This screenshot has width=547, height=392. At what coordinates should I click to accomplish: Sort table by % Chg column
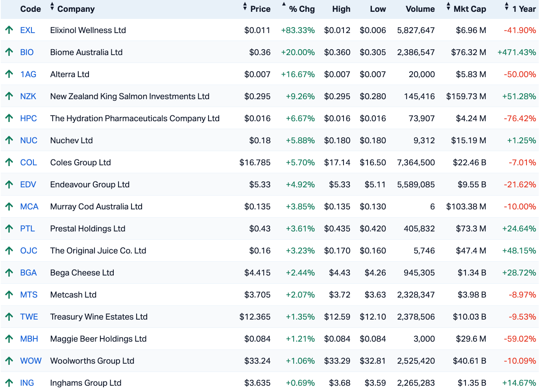301,9
